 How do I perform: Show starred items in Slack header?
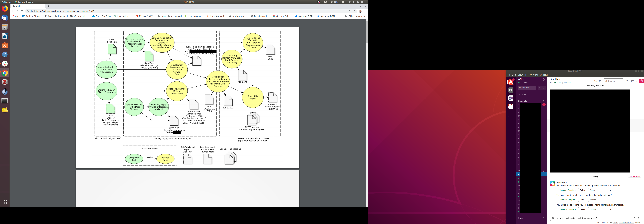632,81
